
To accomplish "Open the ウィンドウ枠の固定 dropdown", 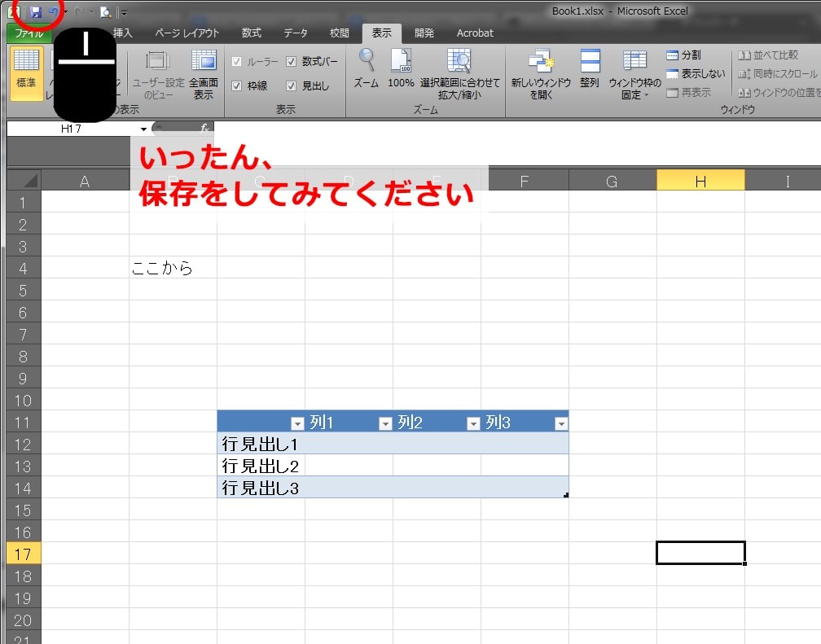I will pos(634,72).
